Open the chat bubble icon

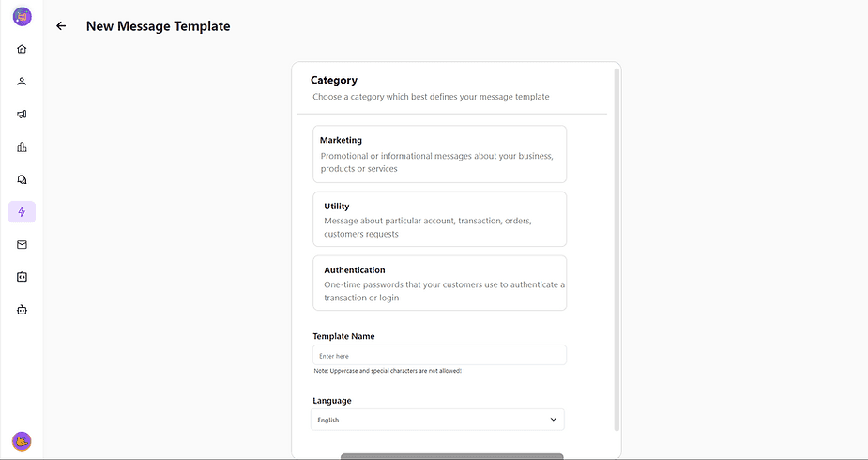pos(22,179)
